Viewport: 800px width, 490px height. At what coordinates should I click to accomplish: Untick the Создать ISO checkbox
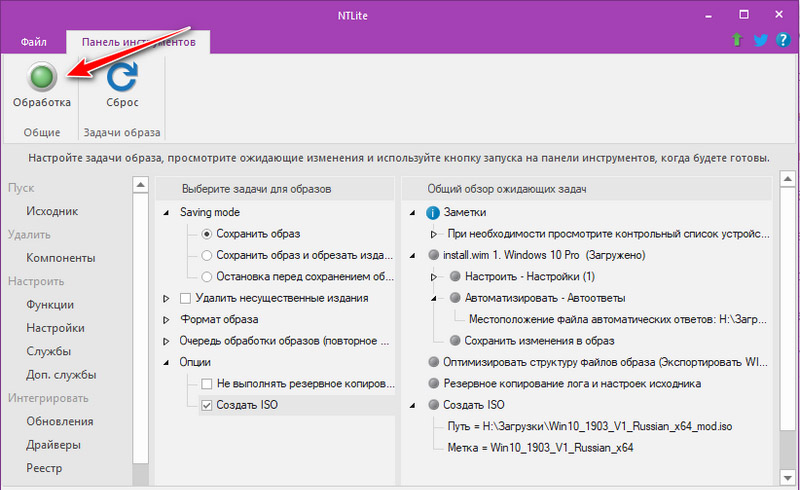(207, 405)
